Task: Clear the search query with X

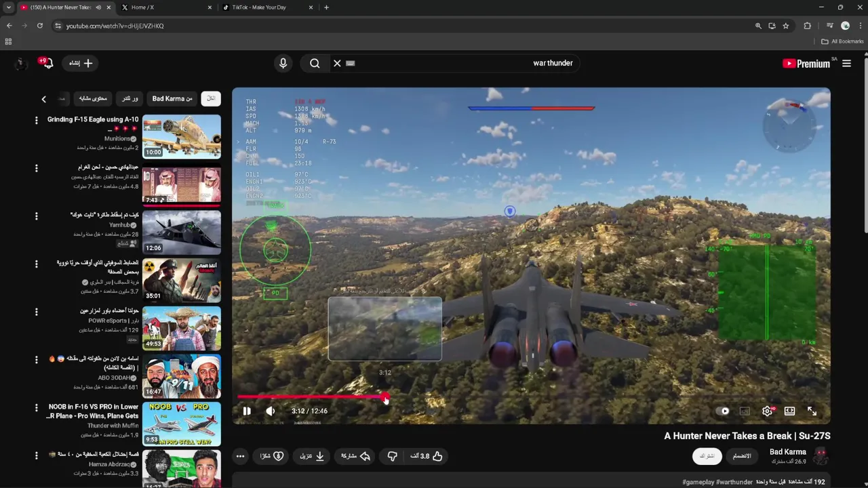Action: (x=337, y=63)
